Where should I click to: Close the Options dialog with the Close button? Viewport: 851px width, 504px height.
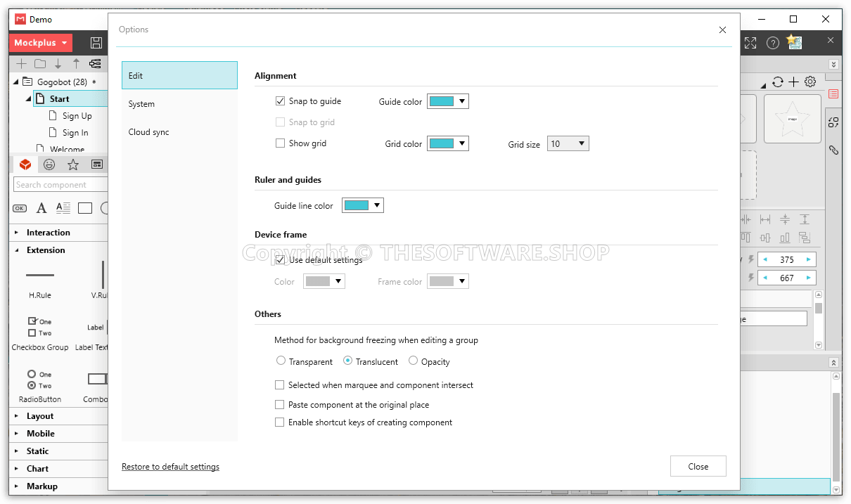tap(698, 466)
